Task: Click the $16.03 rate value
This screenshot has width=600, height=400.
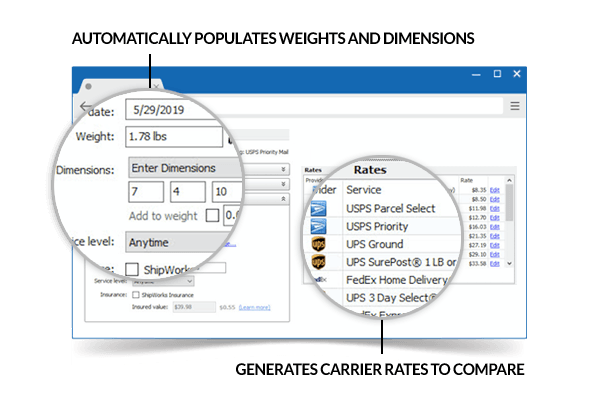Action: pos(478,227)
